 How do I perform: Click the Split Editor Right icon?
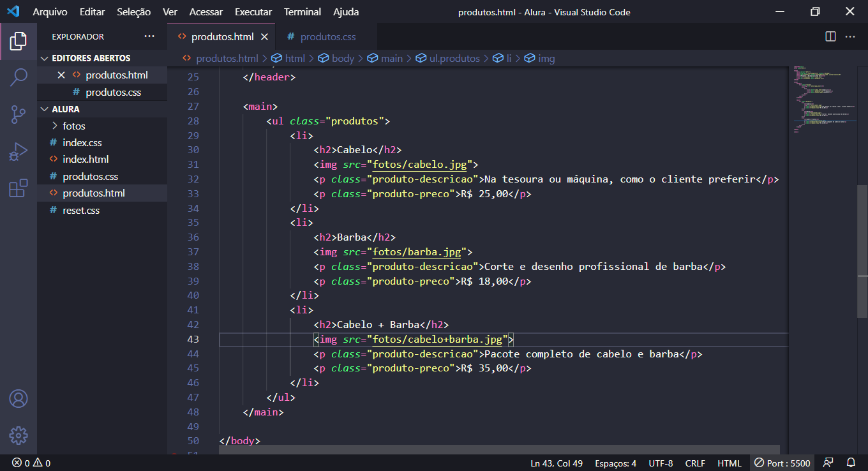pyautogui.click(x=830, y=36)
